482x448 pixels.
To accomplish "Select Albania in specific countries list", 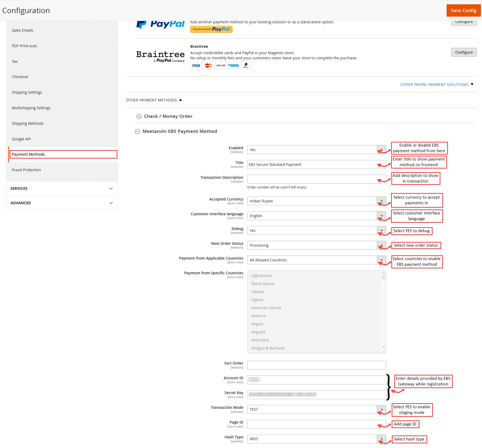I will click(x=257, y=292).
